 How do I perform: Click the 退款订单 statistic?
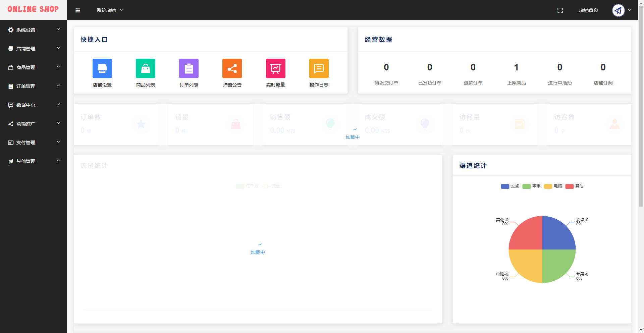click(x=473, y=74)
